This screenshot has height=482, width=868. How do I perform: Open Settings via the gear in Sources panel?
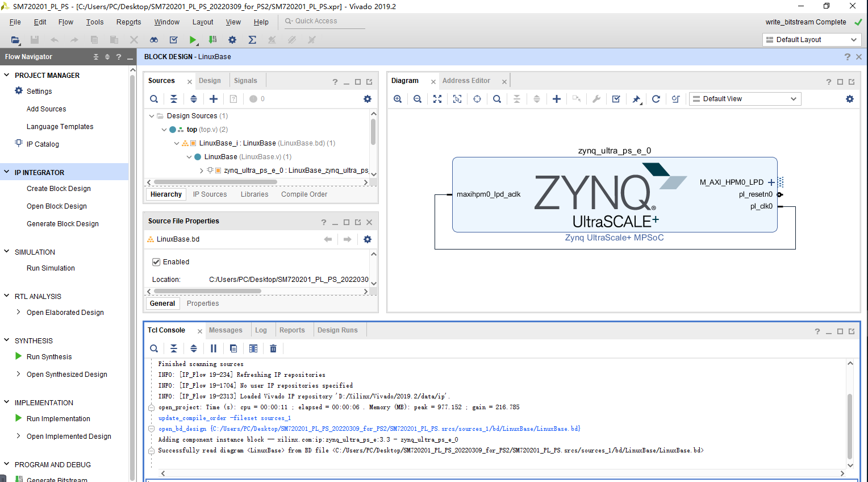[367, 98]
